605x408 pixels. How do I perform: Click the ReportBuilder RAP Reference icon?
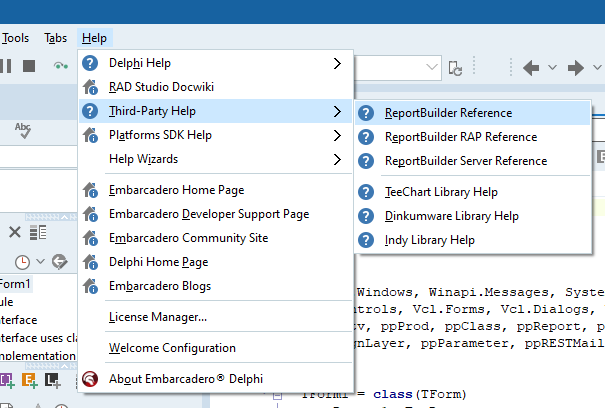(x=366, y=137)
